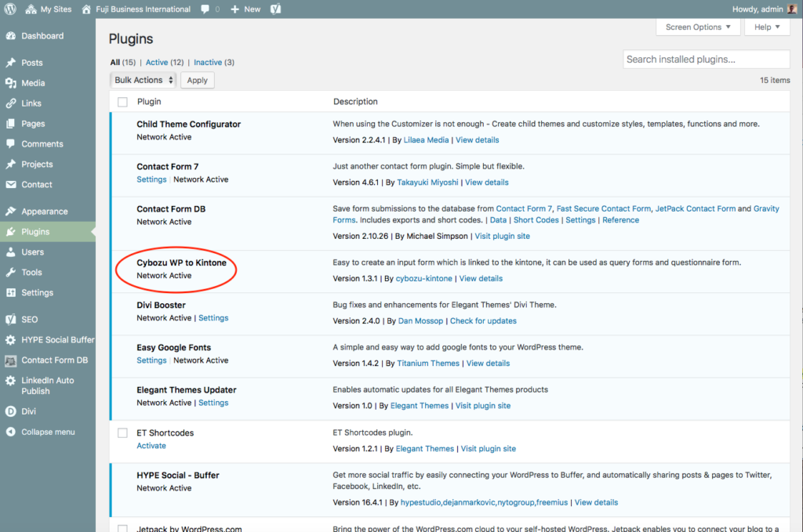The width and height of the screenshot is (803, 532).
Task: Filter plugins by the Inactive tab
Action: click(208, 63)
